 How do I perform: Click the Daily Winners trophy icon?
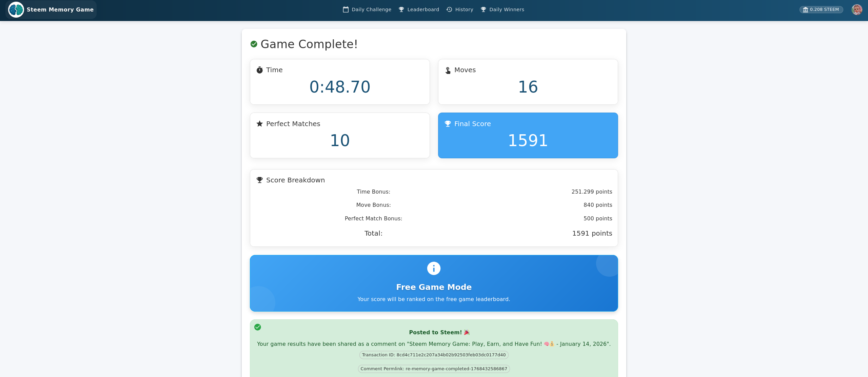coord(484,9)
